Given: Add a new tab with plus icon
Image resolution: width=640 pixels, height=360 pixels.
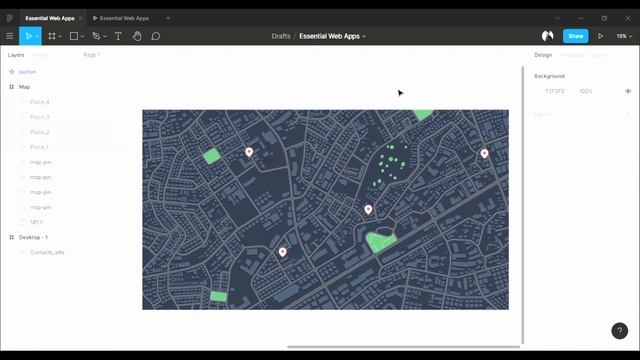Looking at the screenshot, I should point(168,18).
